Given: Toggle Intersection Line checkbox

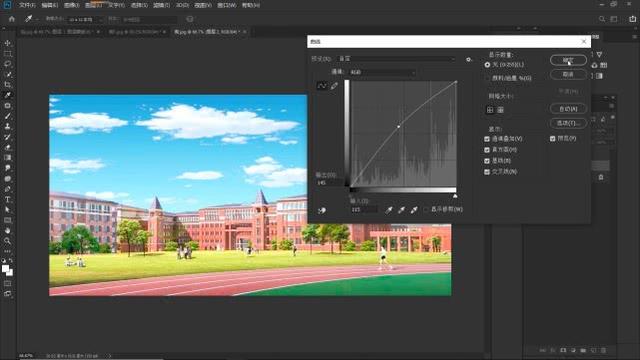Looking at the screenshot, I should (x=487, y=172).
